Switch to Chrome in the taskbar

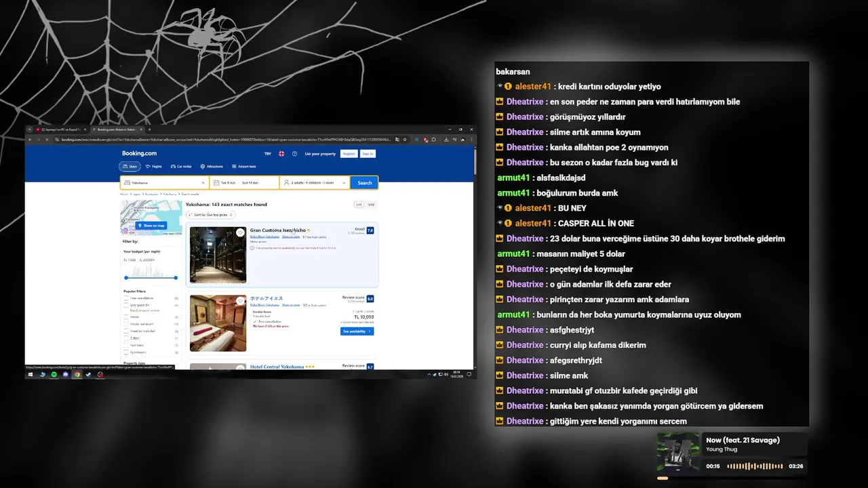[x=77, y=374]
